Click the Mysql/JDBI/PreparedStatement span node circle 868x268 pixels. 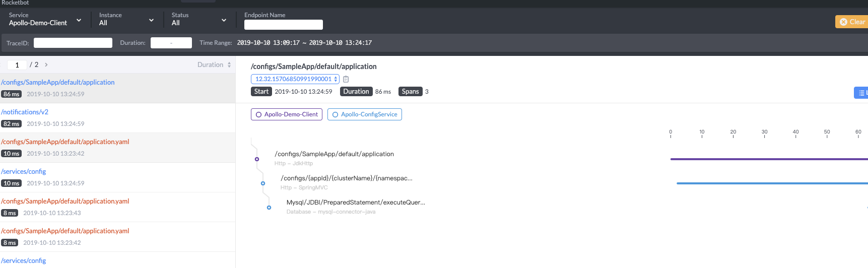(269, 208)
